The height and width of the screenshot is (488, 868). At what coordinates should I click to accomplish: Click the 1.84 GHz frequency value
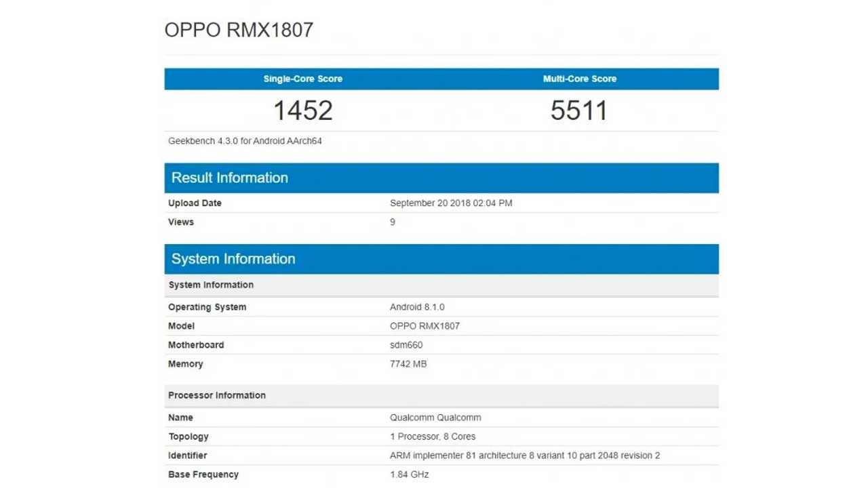(410, 474)
